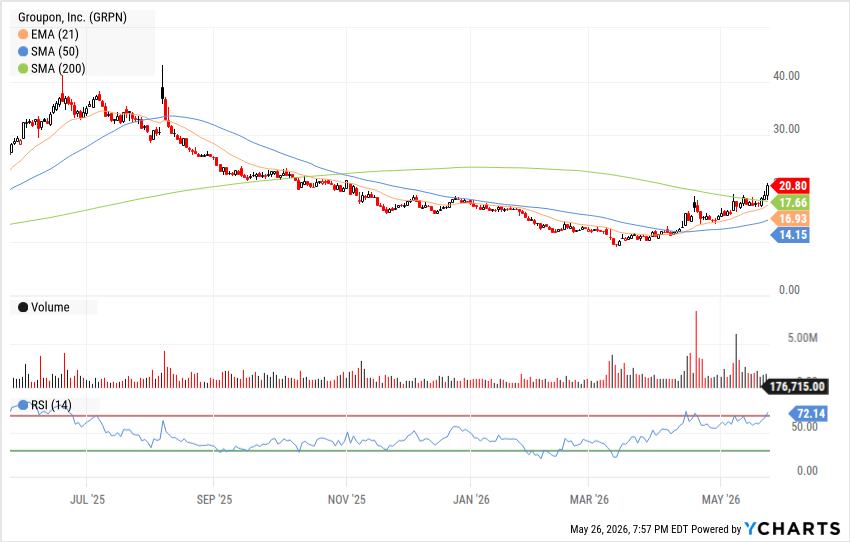Click the SMA (200) green legend dot
This screenshot has width=850, height=542.
(23, 69)
